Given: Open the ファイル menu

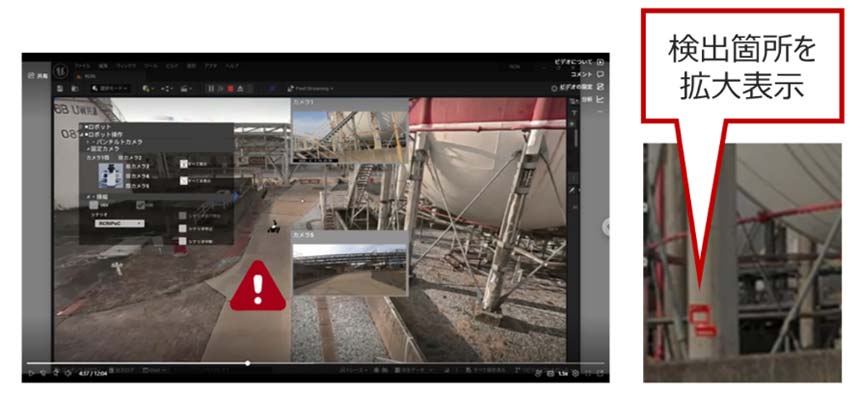Looking at the screenshot, I should (83, 65).
